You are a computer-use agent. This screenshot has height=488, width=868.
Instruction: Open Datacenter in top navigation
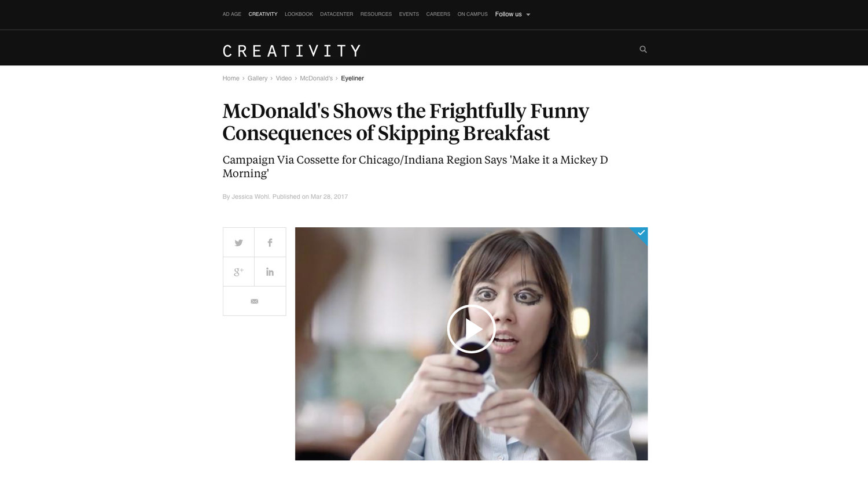pyautogui.click(x=336, y=14)
